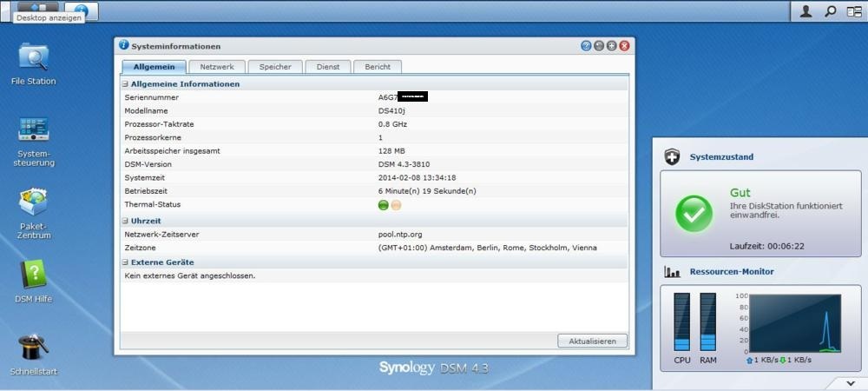The height and width of the screenshot is (391, 868).
Task: Collapse the widget panel with bottom chevron
Action: pos(849,383)
